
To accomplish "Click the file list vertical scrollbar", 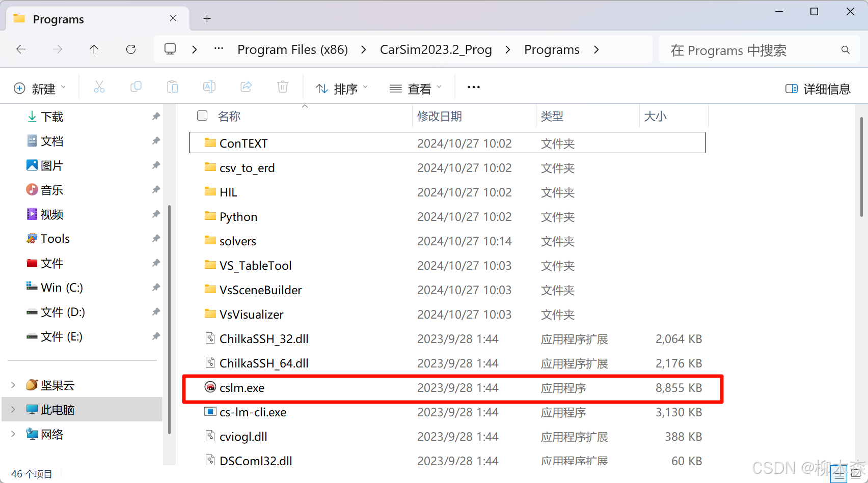I will (861, 167).
